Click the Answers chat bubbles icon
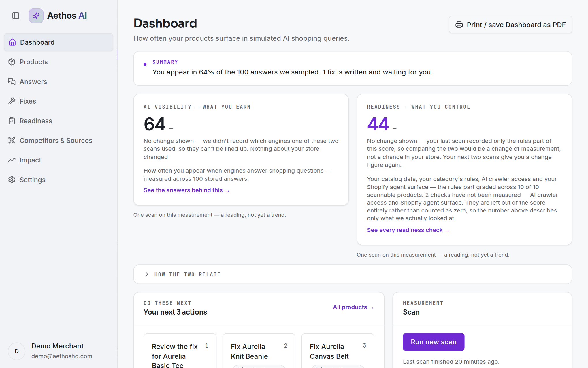This screenshot has width=588, height=368. pyautogui.click(x=12, y=82)
